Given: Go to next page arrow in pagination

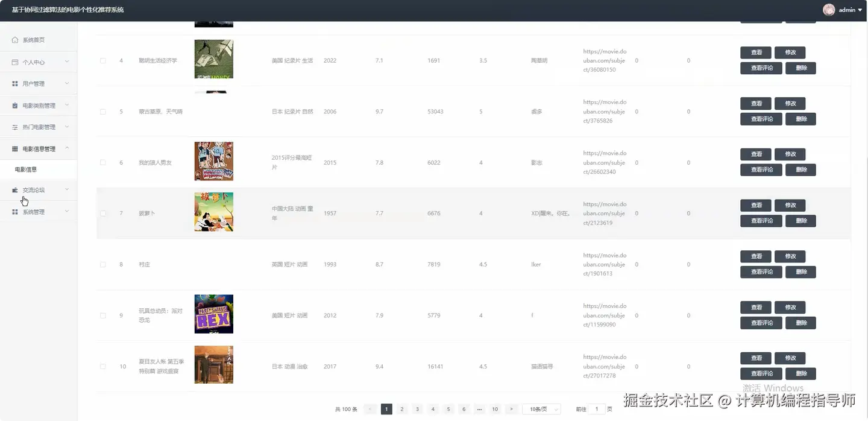Looking at the screenshot, I should [x=511, y=409].
